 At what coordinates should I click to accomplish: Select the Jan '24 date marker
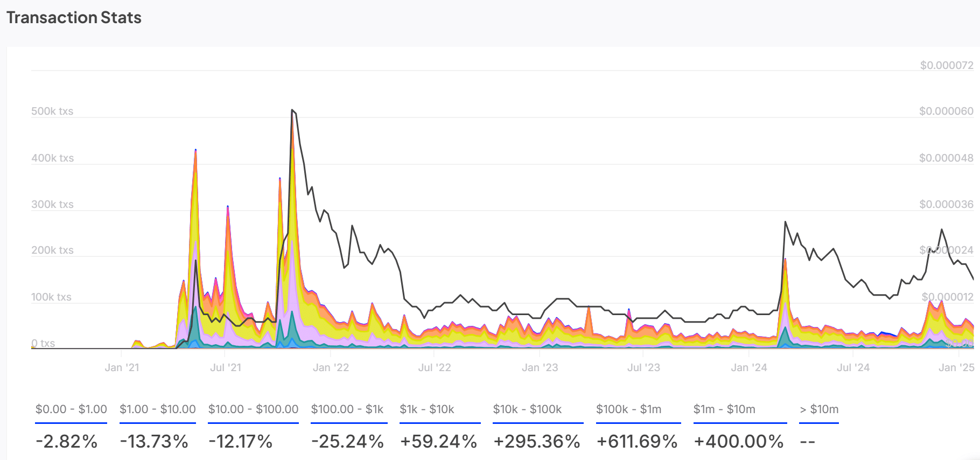pos(748,367)
